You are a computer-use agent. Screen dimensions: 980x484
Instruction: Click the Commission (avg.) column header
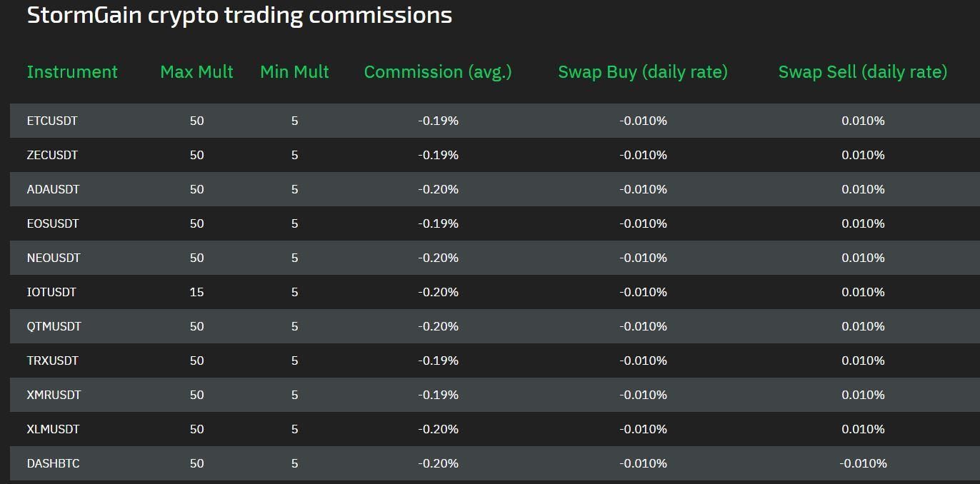(438, 72)
